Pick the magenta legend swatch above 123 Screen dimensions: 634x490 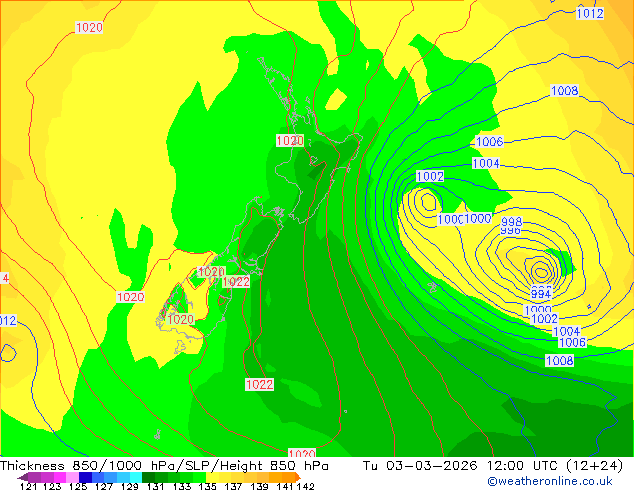(60, 477)
